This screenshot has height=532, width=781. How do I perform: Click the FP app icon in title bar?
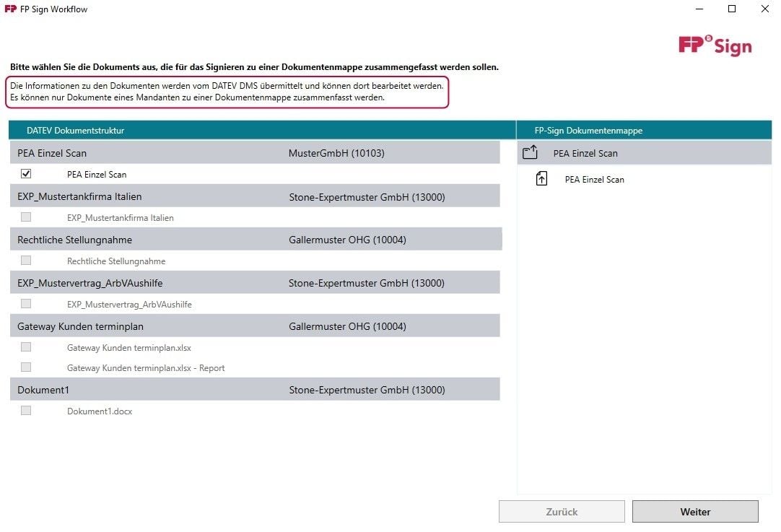[x=10, y=9]
